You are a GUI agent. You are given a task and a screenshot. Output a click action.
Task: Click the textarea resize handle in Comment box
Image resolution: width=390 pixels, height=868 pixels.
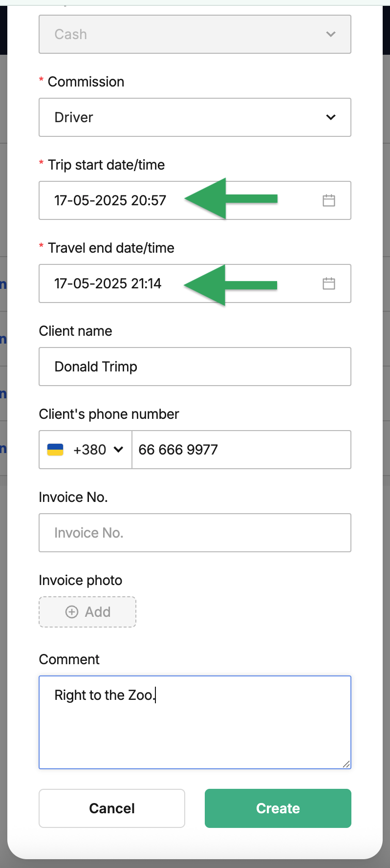coord(346,764)
